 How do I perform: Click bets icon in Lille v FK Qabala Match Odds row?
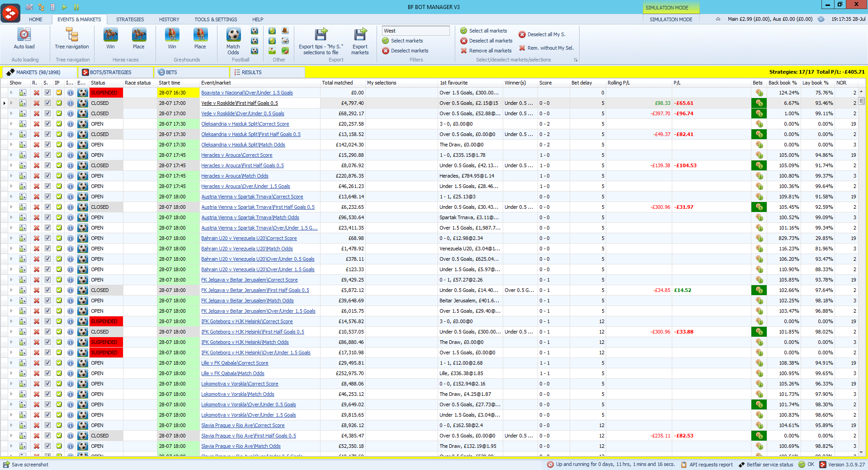[x=759, y=373]
